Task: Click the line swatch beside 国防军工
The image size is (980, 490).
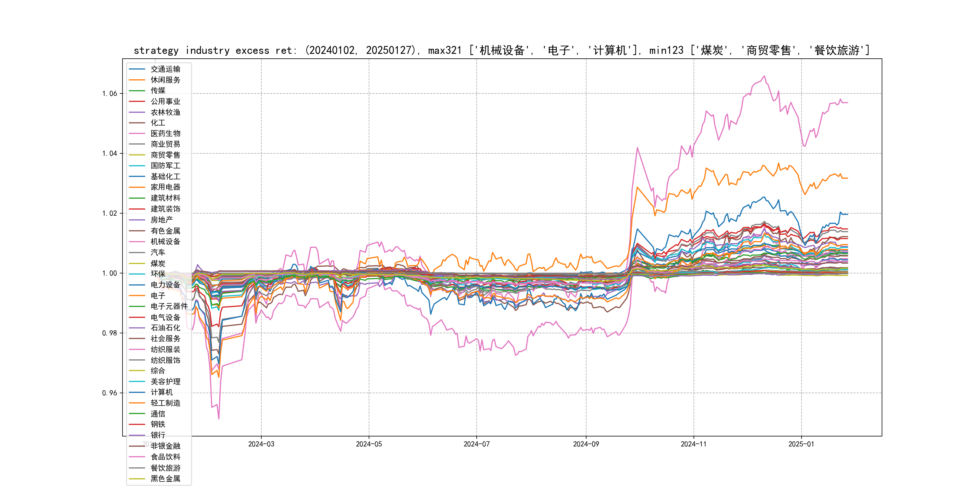Action: pyautogui.click(x=137, y=166)
